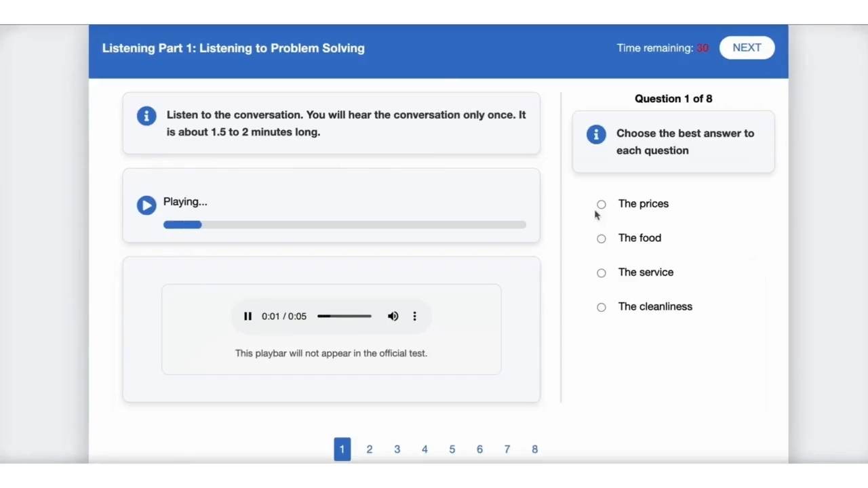The height and width of the screenshot is (488, 868).
Task: Select the radio button for "The service"
Action: [601, 272]
